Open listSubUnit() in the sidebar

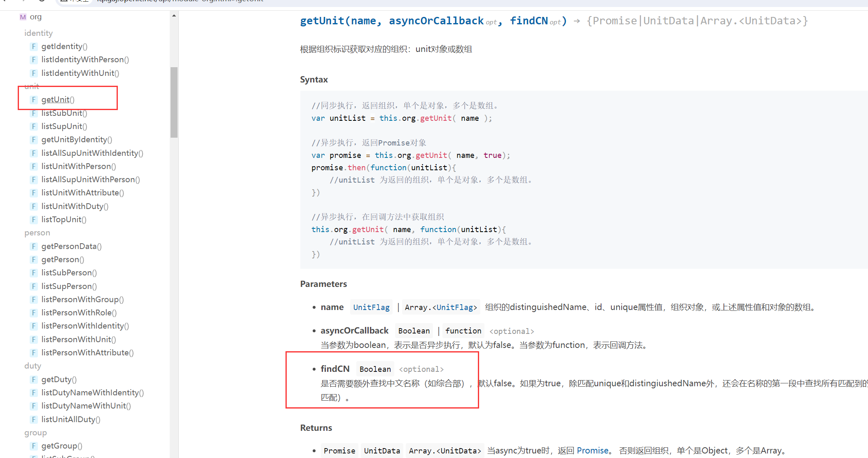coord(64,113)
